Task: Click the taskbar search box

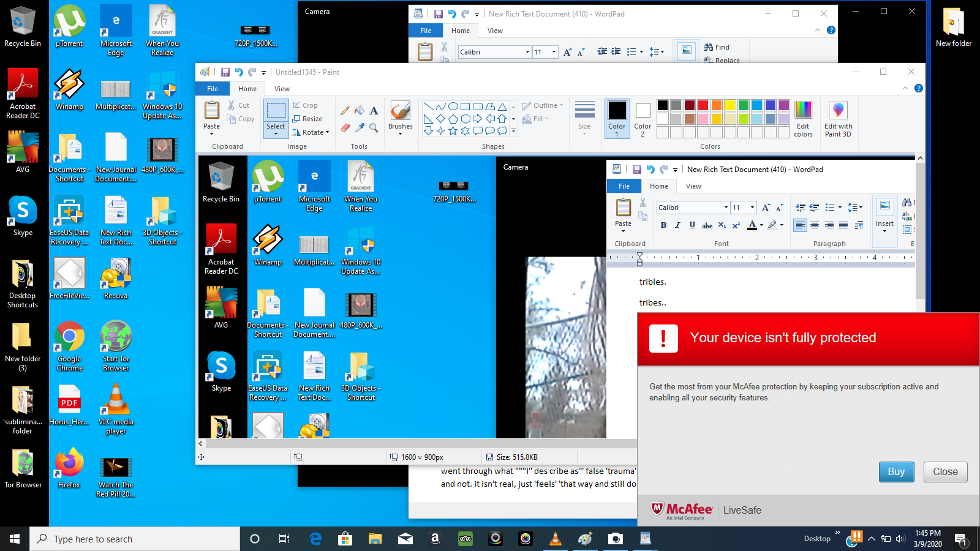Action: [x=135, y=539]
